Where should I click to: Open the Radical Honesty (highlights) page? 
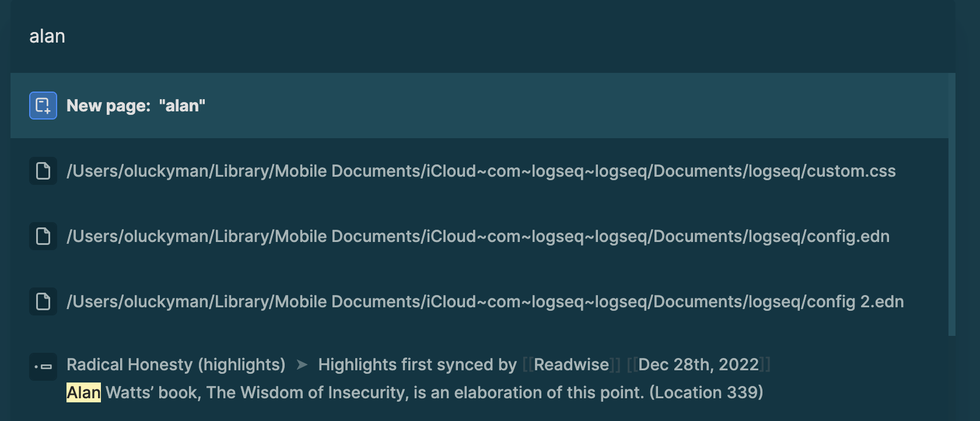tap(176, 364)
